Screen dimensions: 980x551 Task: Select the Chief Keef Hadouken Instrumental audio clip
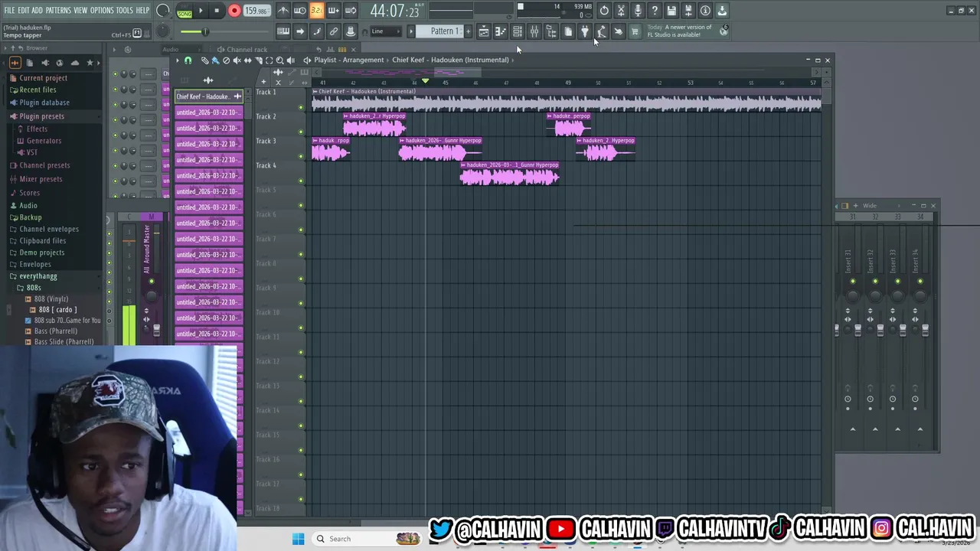pos(566,99)
